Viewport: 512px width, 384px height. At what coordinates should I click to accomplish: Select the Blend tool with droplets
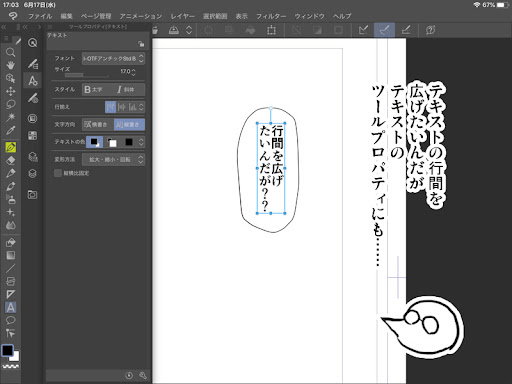point(10,226)
